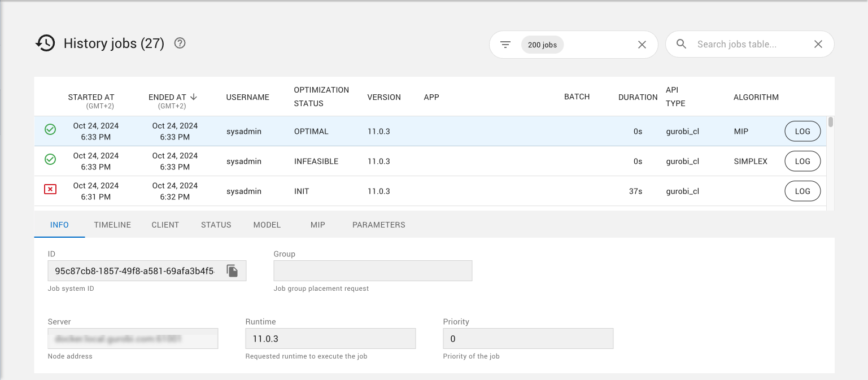This screenshot has height=380, width=868.
Task: Click the jobs table vertical scrollbar
Action: click(830, 123)
